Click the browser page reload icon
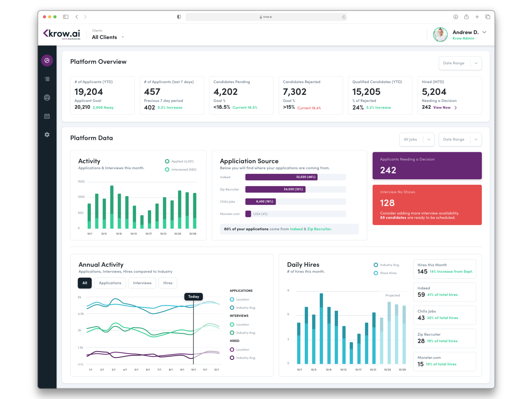This screenshot has width=532, height=399. [x=344, y=17]
